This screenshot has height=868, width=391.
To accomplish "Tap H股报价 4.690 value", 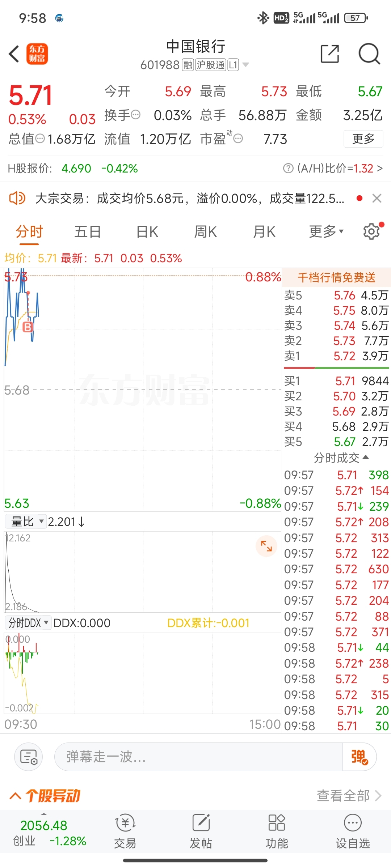I will (76, 169).
